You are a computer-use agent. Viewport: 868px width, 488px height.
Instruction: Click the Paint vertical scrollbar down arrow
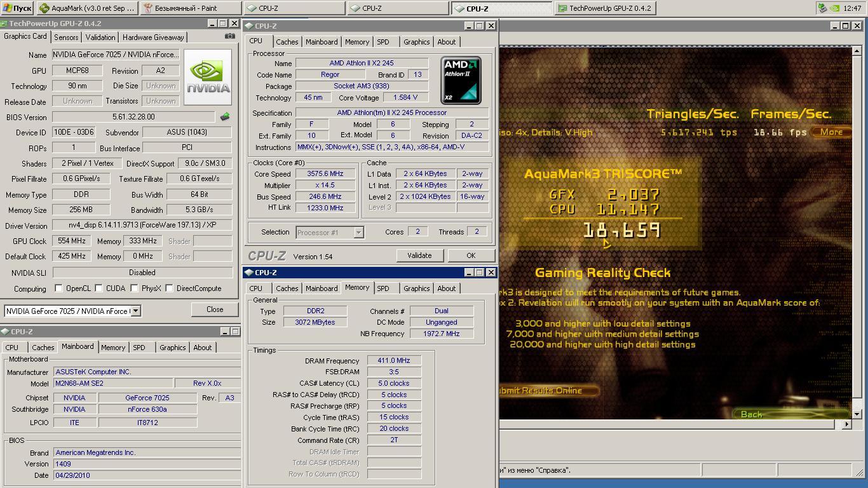coord(856,414)
